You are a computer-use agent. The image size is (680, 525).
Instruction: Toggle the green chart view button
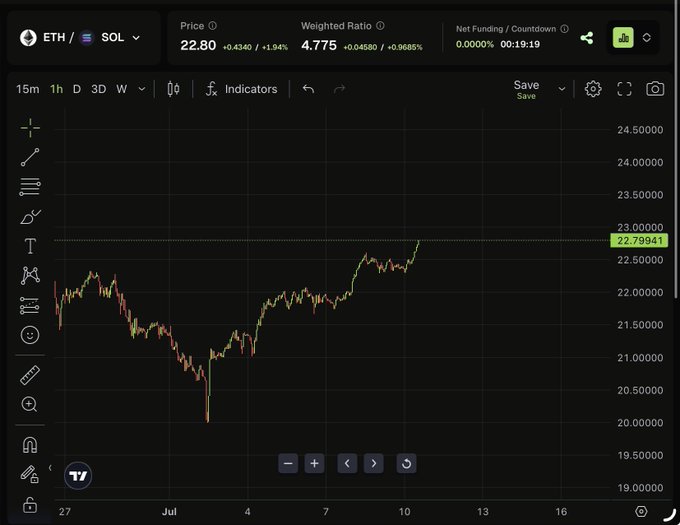pyautogui.click(x=623, y=38)
